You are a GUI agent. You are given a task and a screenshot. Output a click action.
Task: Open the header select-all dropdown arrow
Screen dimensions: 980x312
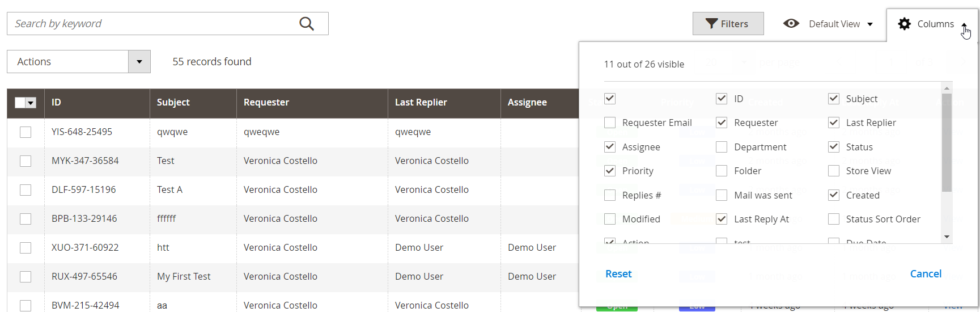click(x=31, y=103)
